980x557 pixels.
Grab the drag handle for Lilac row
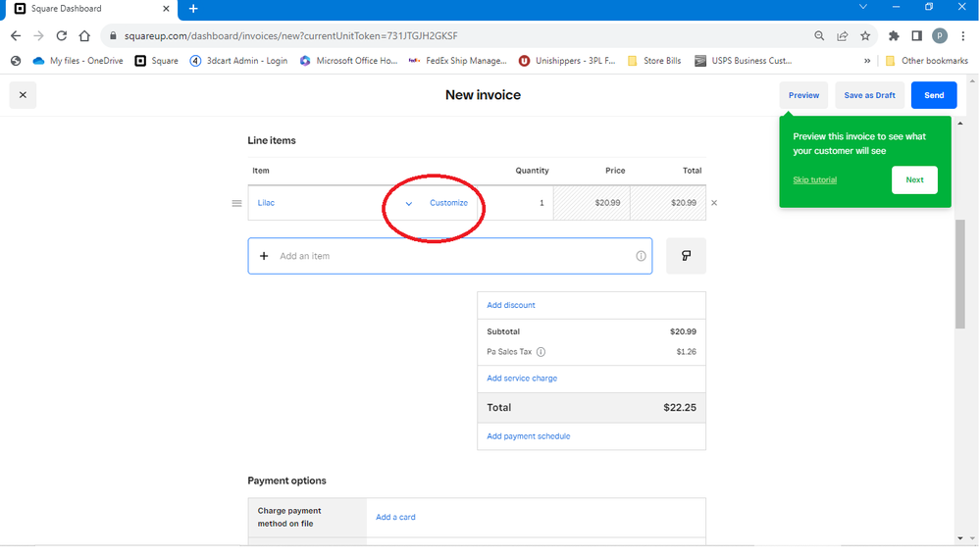(236, 203)
